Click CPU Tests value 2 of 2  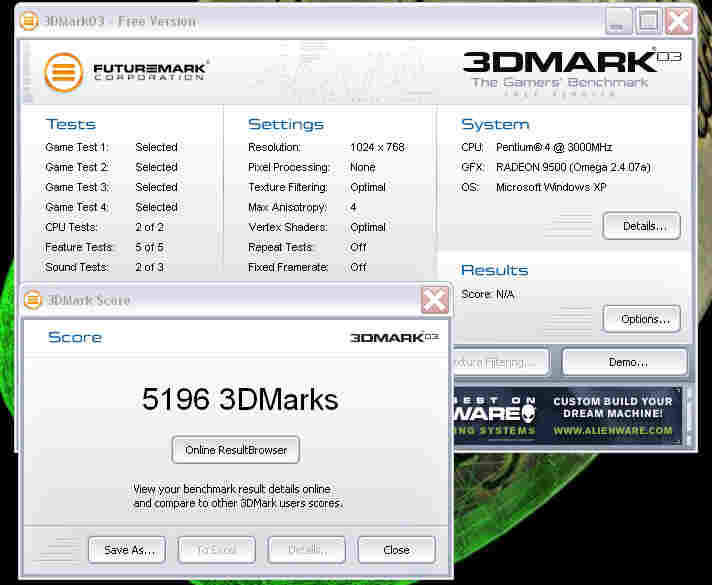149,227
